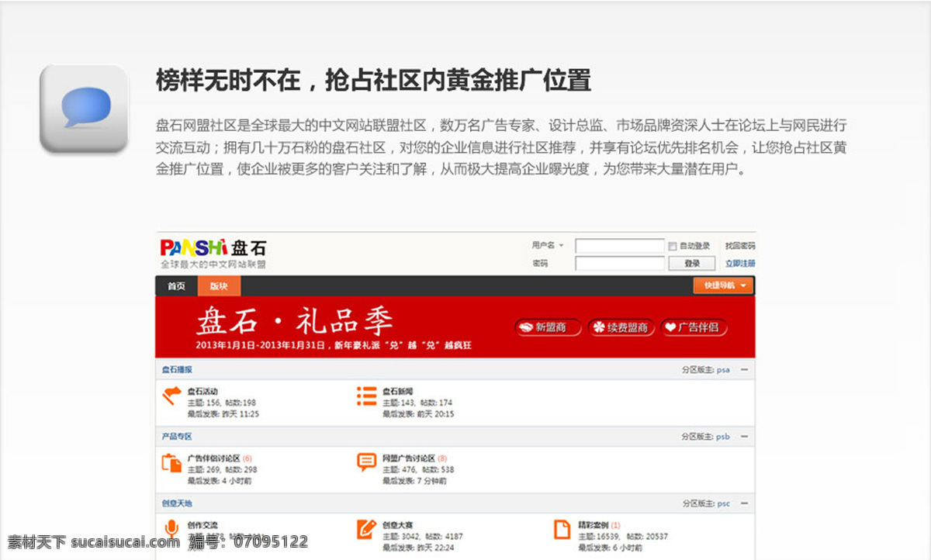Follow the 立即注册 link
Screen dimensions: 931x560
pyautogui.click(x=740, y=264)
